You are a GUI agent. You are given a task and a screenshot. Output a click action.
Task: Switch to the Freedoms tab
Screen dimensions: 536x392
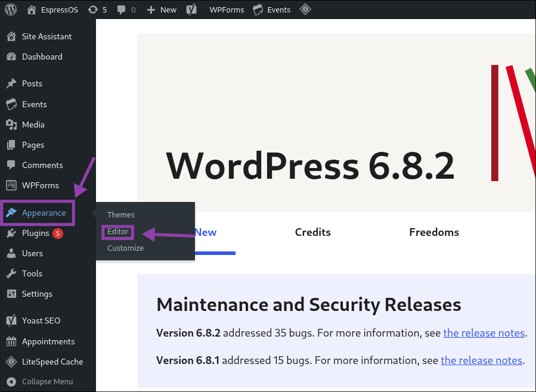point(434,232)
